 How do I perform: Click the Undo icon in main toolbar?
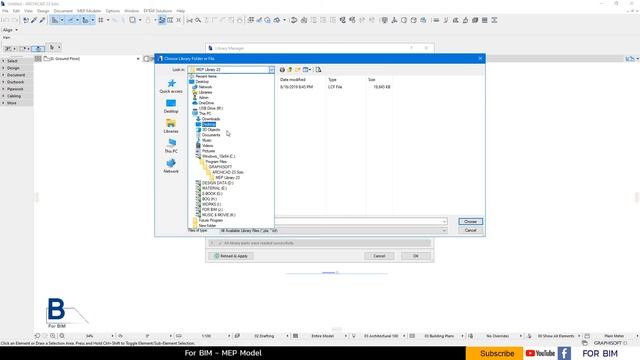click(5, 20)
